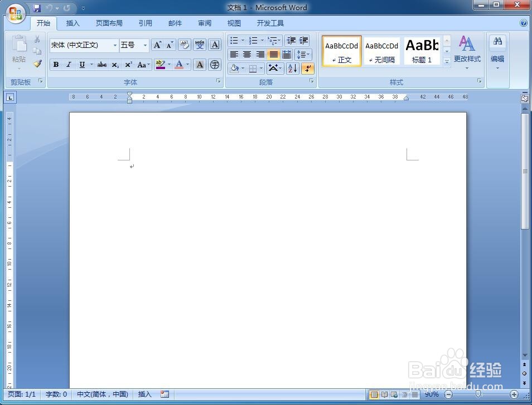Apply the text highlight color
This screenshot has width=532, height=405.
(160, 65)
